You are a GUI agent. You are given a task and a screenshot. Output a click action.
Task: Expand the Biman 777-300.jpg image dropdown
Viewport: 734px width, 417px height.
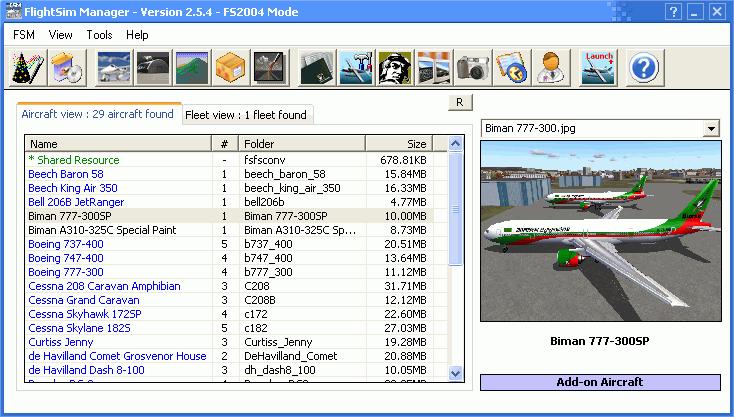(x=711, y=128)
